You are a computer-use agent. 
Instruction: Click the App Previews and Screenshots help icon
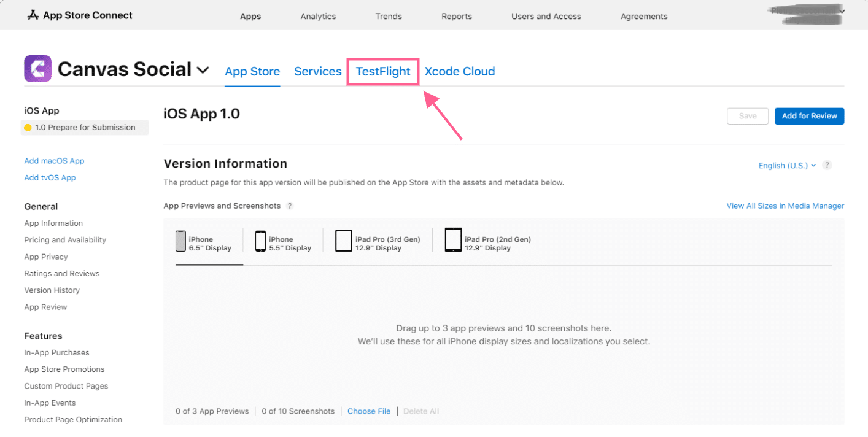(289, 206)
